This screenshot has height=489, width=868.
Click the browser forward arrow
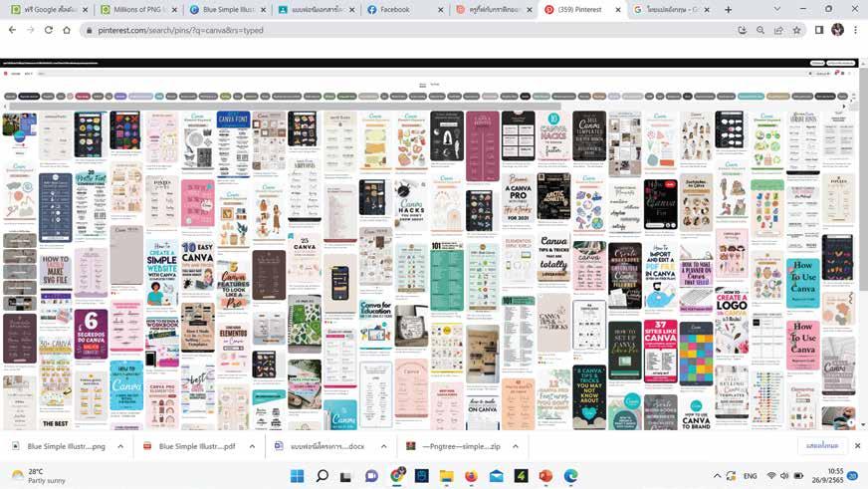(31, 30)
